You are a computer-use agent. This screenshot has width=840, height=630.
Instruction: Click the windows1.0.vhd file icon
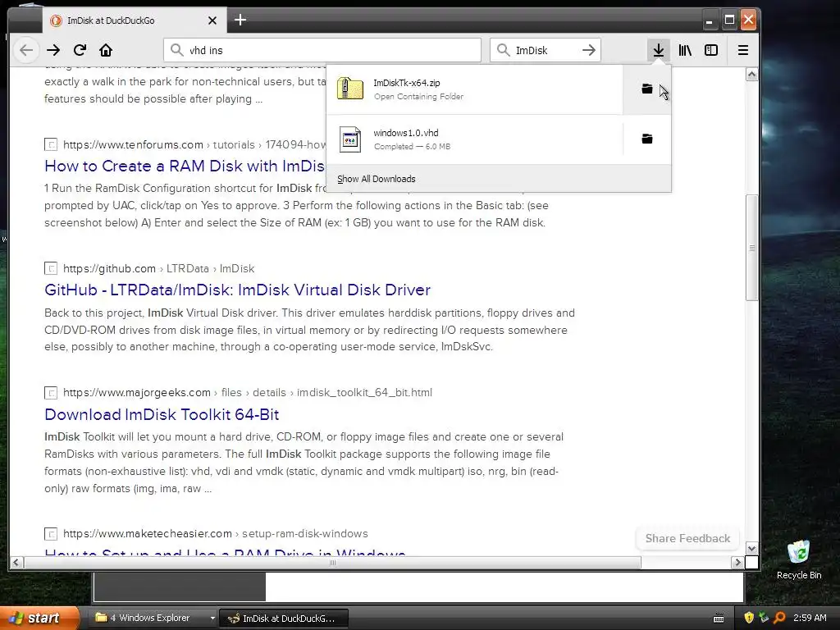click(x=349, y=139)
